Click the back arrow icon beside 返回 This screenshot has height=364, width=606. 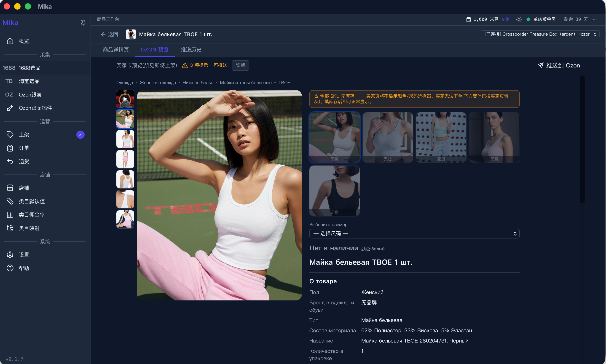tap(103, 34)
